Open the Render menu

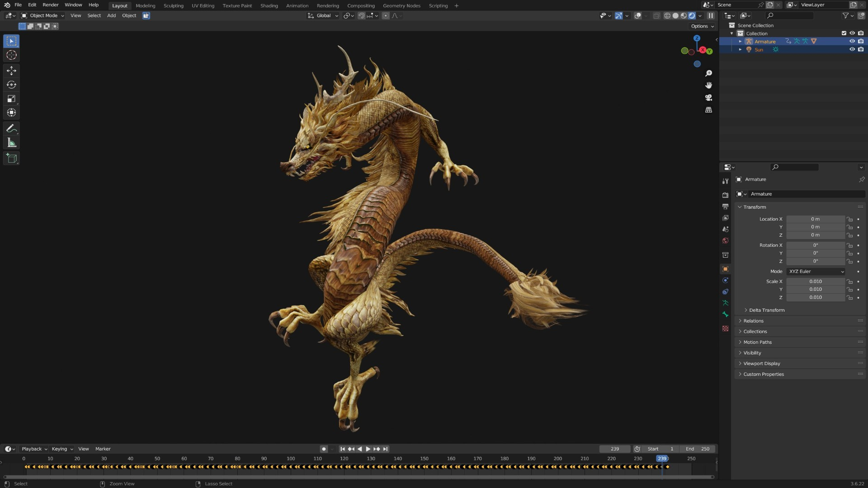(51, 5)
